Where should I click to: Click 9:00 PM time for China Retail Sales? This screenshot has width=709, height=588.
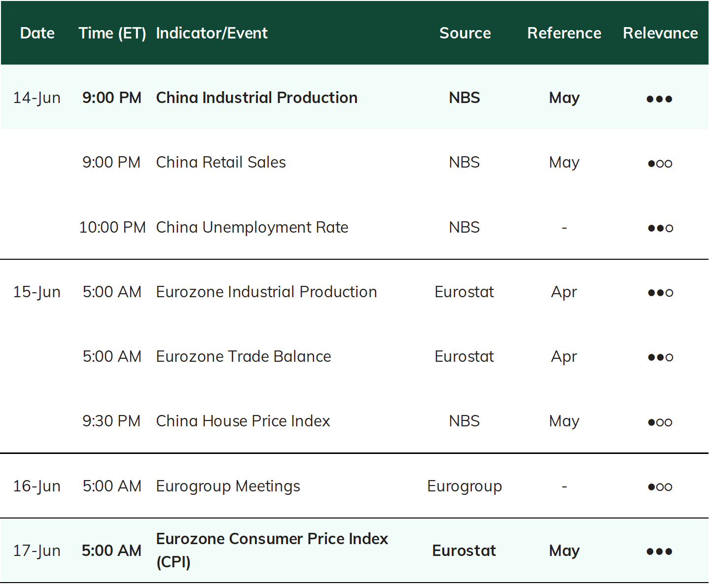click(111, 162)
